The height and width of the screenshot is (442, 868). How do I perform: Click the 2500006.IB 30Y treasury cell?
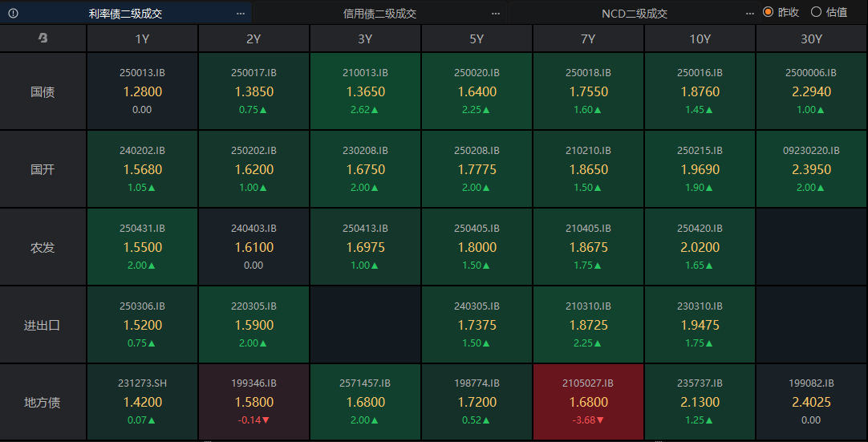tap(811, 91)
